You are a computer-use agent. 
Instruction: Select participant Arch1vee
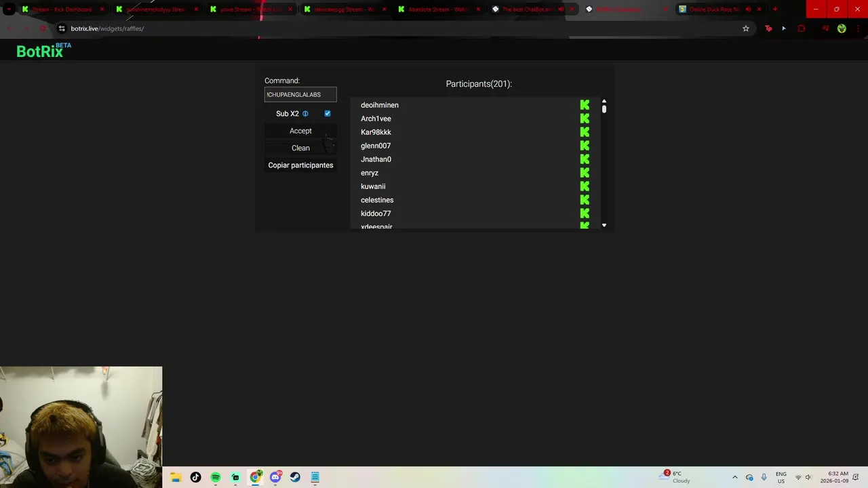pyautogui.click(x=376, y=119)
